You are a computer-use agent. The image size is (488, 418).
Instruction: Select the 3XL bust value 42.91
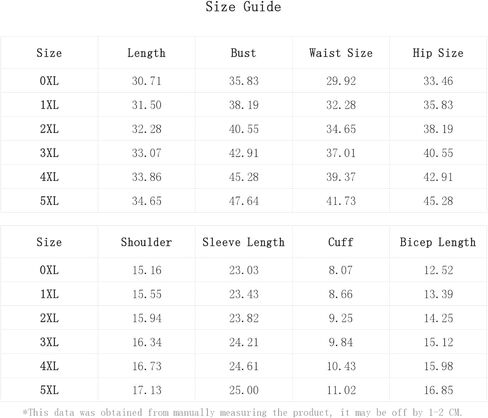(x=244, y=153)
